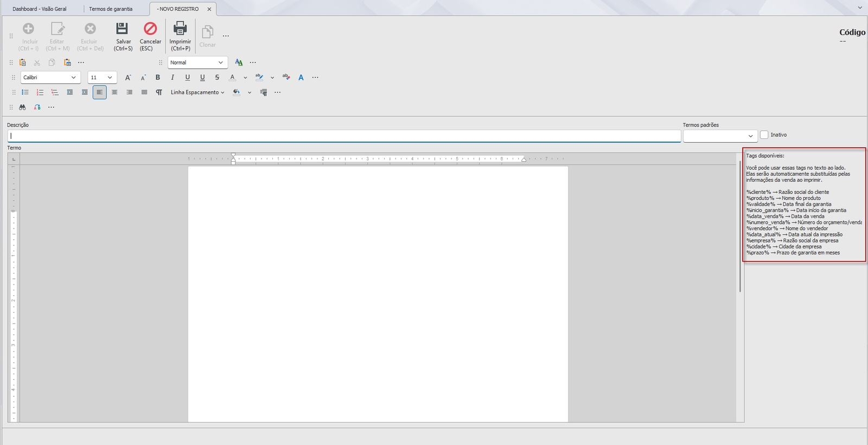
Task: Toggle the left-align paragraph button
Action: 99,92
